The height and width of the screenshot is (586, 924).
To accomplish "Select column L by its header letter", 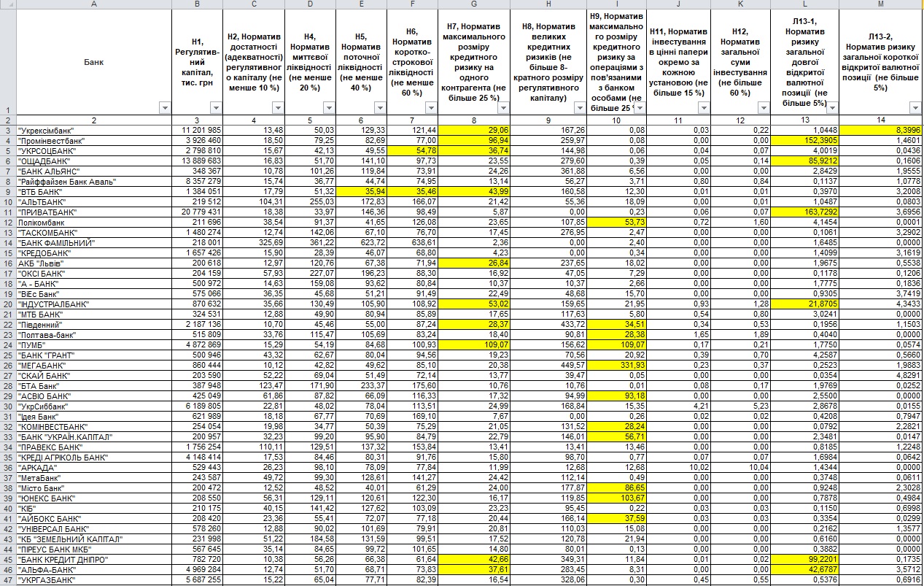I will pyautogui.click(x=804, y=4).
